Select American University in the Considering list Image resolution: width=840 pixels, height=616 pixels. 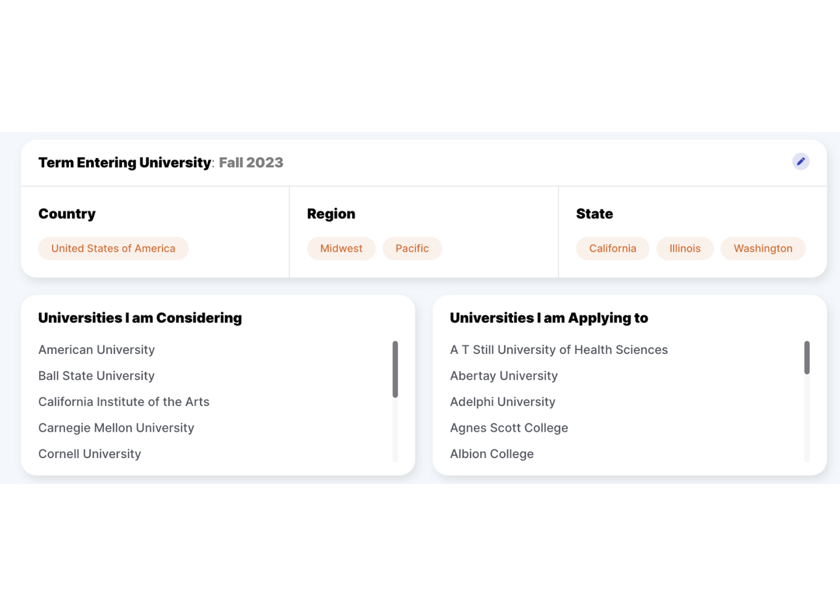coord(96,349)
